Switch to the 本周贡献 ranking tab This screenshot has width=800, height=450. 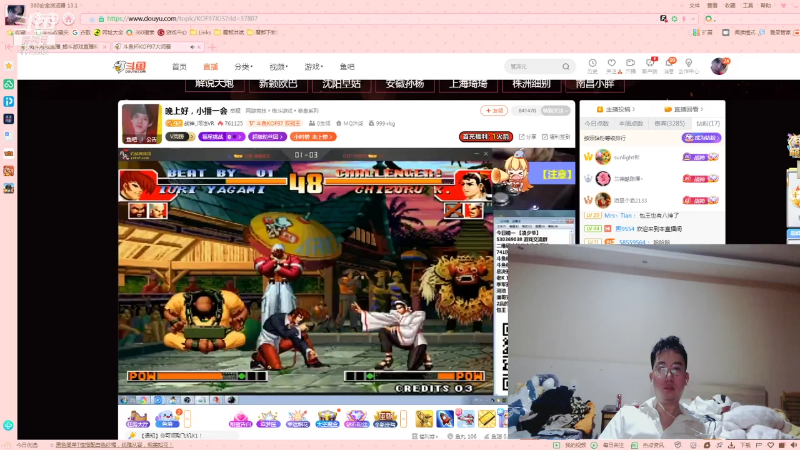(631, 123)
